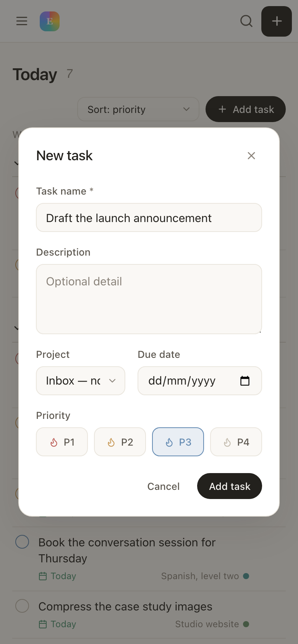This screenshot has width=298, height=644.
Task: Select the P1 priority option
Action: pyautogui.click(x=62, y=442)
